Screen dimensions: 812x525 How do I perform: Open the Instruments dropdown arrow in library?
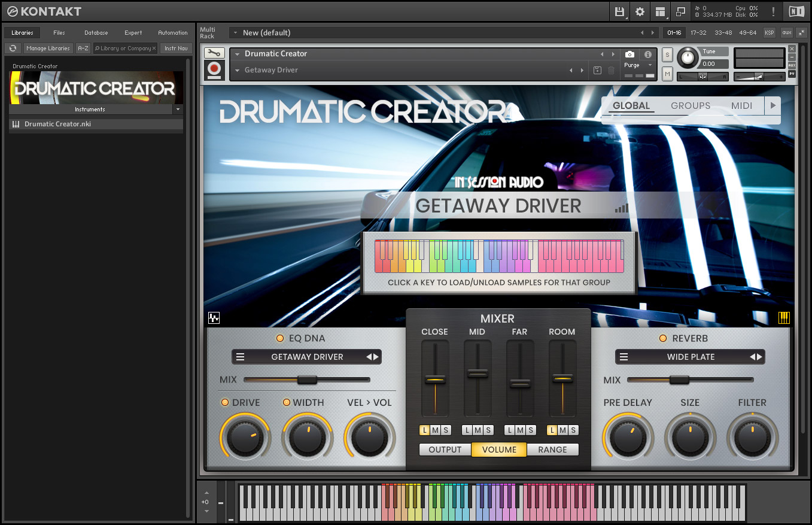(178, 110)
